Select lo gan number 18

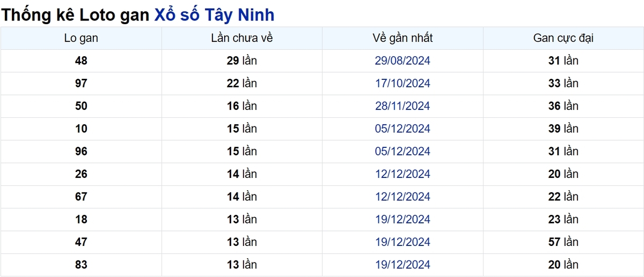[x=81, y=219]
